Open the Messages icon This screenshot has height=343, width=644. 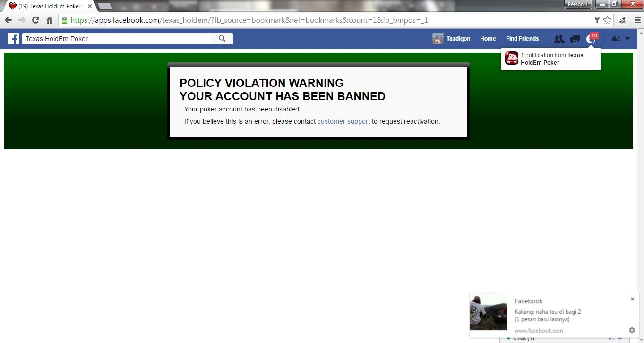[x=575, y=39]
